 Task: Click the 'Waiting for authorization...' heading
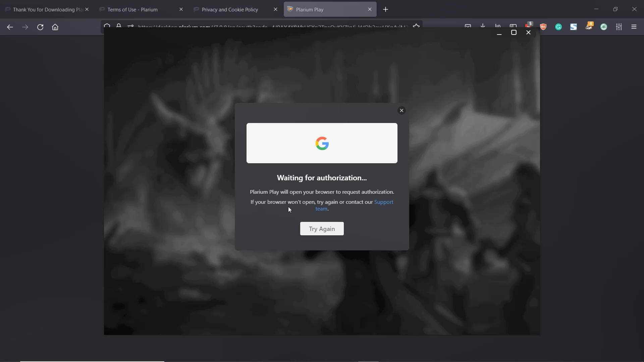[x=322, y=178]
